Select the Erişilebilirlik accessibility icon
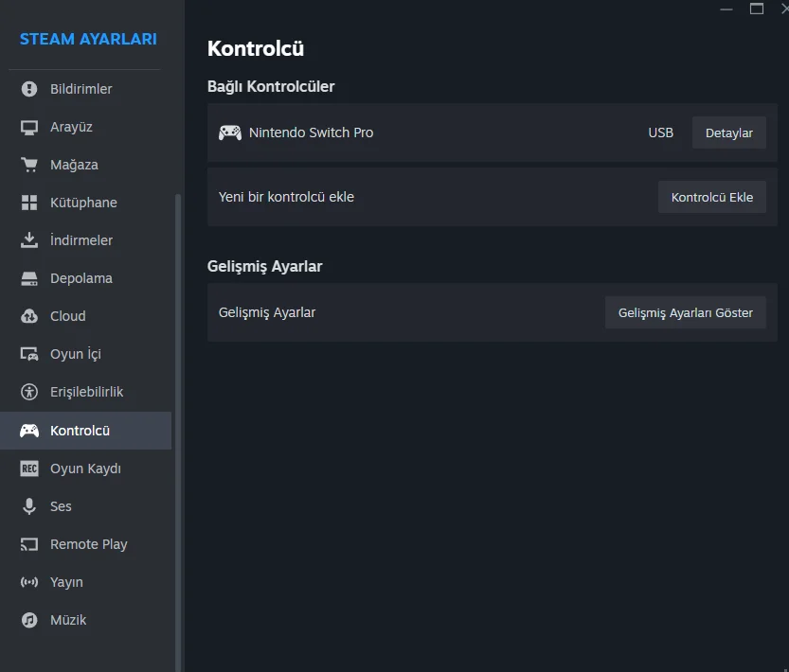 pos(29,392)
